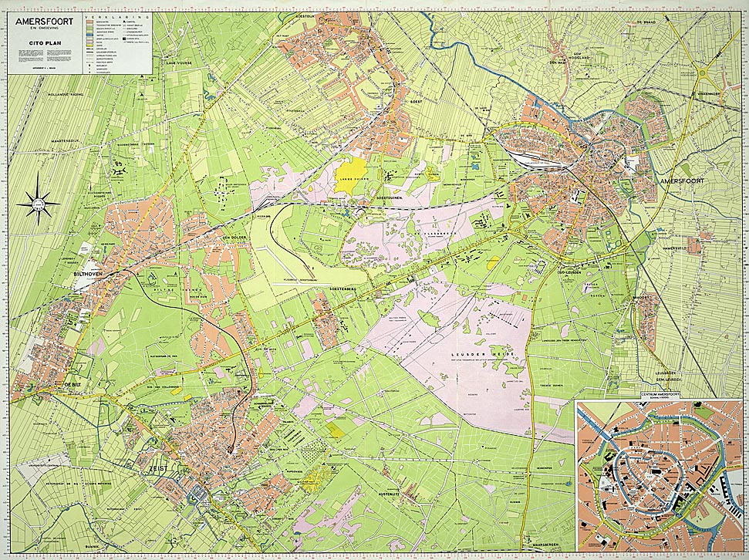Click the DE BILT place label
Image resolution: width=749 pixels, height=560 pixels.
[x=73, y=383]
